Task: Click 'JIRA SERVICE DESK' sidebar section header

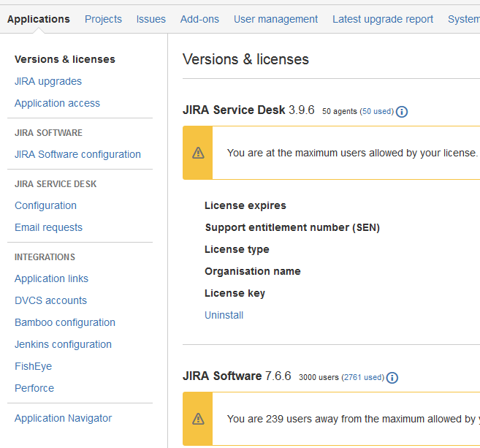Action: pos(56,183)
